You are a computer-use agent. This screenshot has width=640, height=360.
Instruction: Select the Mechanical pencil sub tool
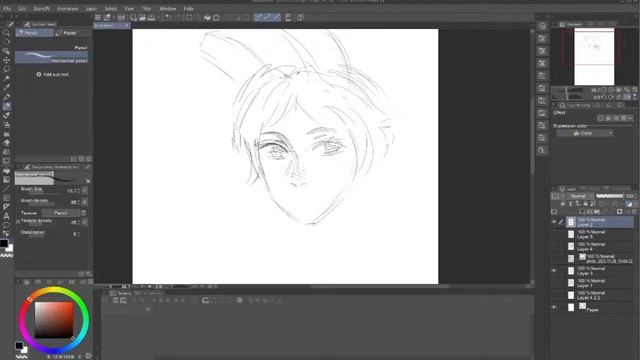coord(51,57)
